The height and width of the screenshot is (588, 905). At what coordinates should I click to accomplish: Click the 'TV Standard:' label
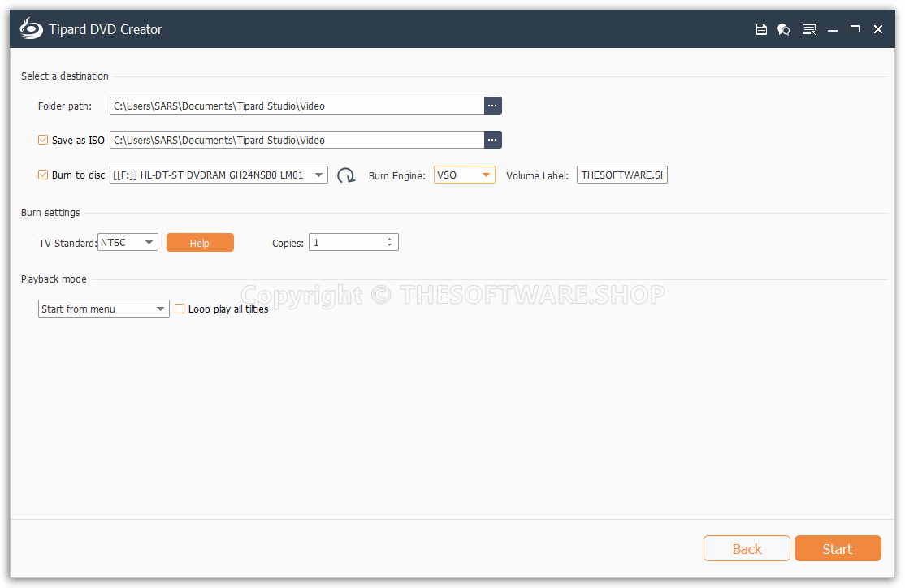(67, 243)
